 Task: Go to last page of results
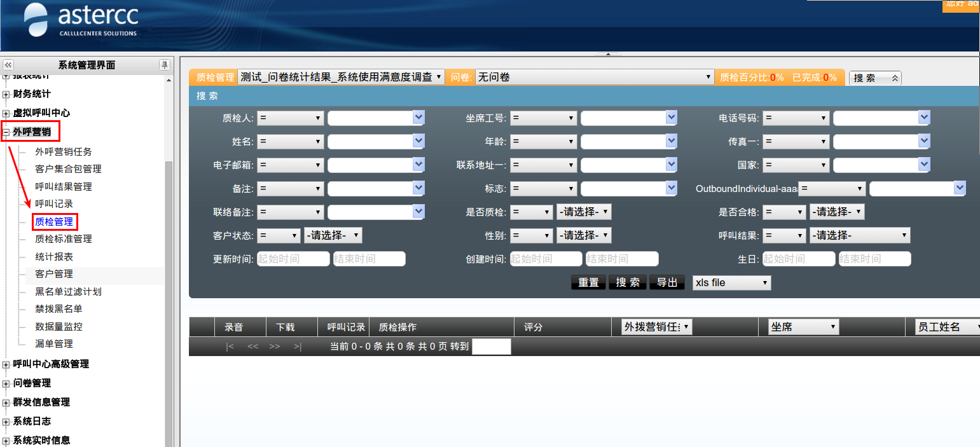[297, 347]
